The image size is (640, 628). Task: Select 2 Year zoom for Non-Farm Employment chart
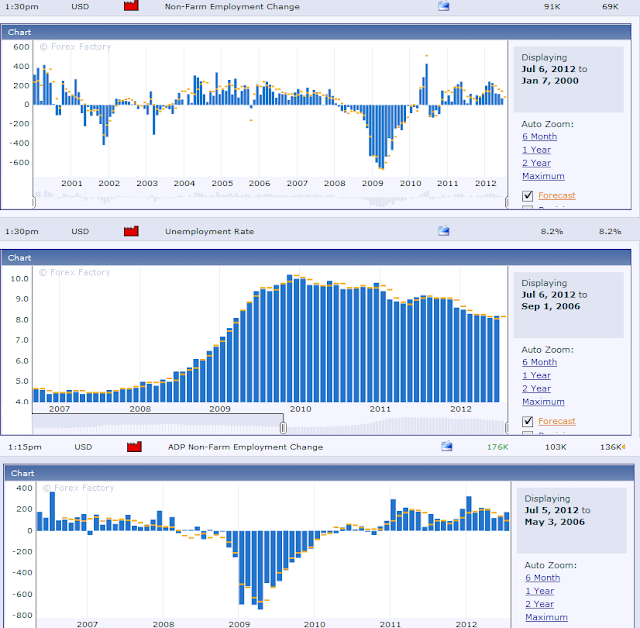tap(536, 163)
